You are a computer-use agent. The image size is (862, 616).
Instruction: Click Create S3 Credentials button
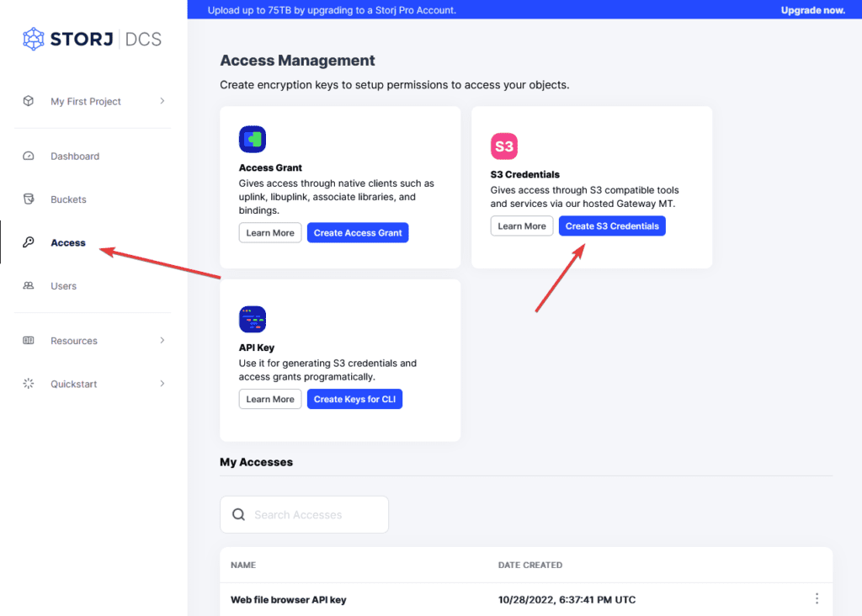click(612, 226)
